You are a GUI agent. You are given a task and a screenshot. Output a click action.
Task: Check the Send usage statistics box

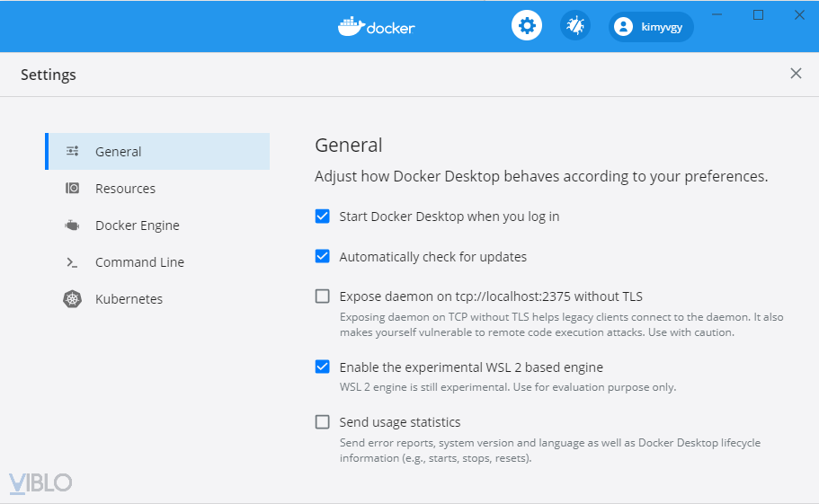(x=323, y=422)
